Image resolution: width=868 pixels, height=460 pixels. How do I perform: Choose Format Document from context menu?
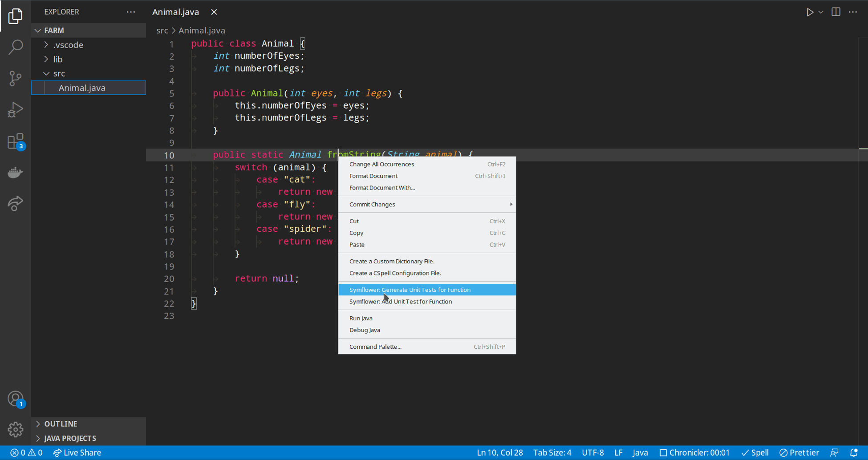(427, 176)
